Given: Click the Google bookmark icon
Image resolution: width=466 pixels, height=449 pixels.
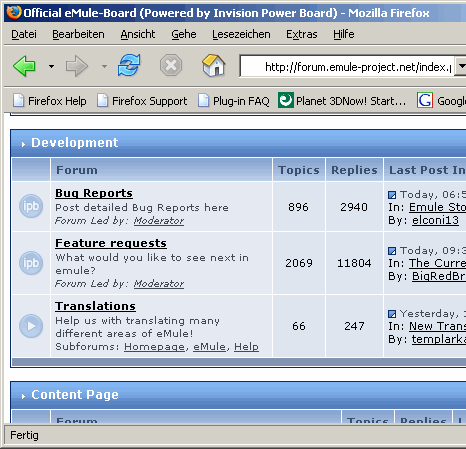Looking at the screenshot, I should pos(425,100).
